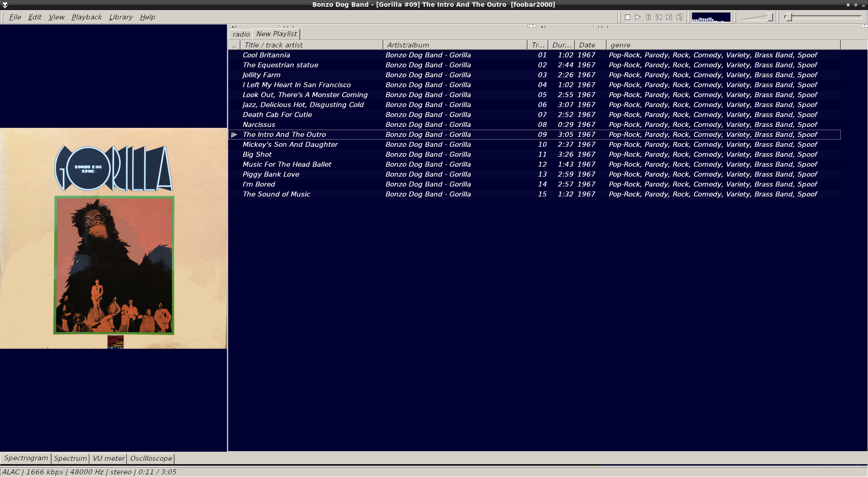Sort by Title / track artist column
The width and height of the screenshot is (868, 477).
311,45
